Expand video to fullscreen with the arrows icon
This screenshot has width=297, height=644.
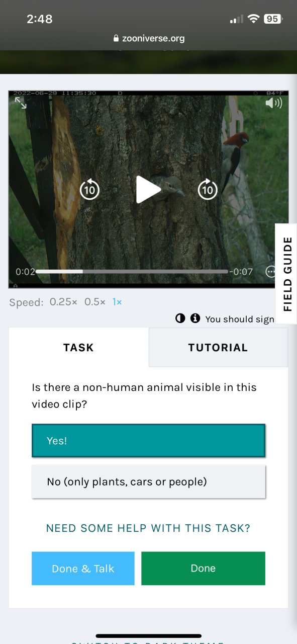coord(21,103)
